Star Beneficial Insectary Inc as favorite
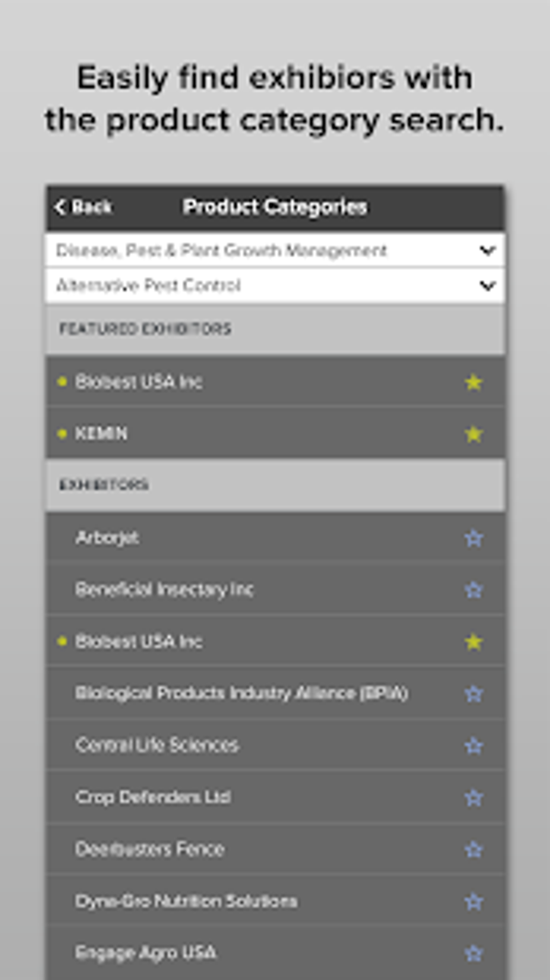This screenshot has width=550, height=980. pyautogui.click(x=473, y=590)
